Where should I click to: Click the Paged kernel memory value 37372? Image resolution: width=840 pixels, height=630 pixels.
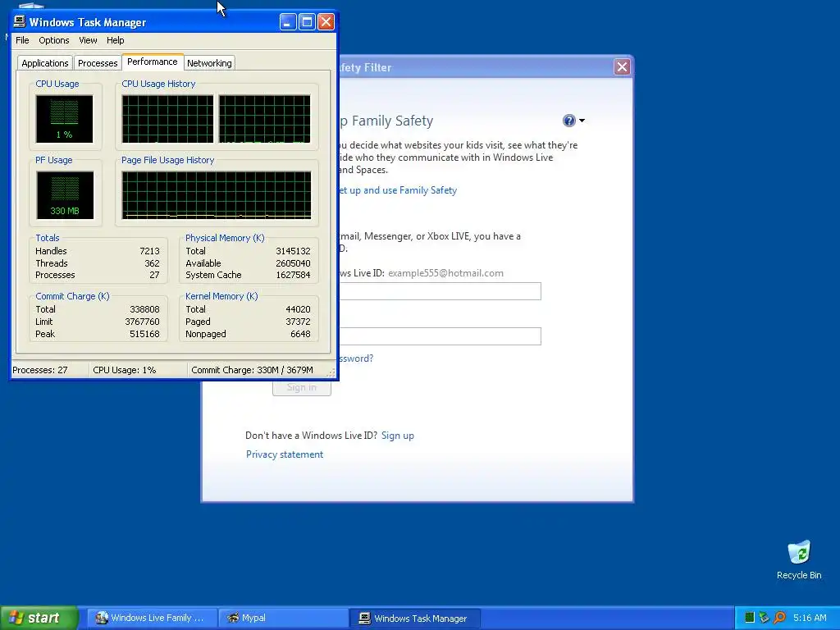point(298,322)
